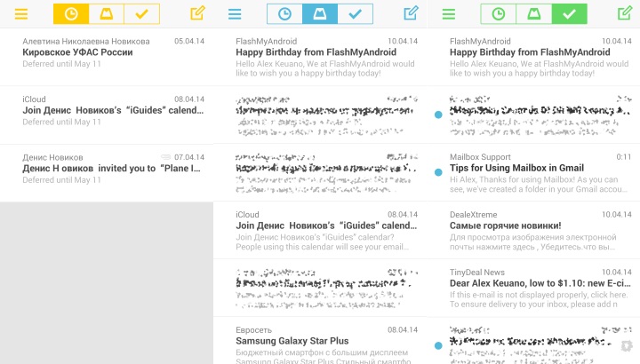Select the yellow clock deferred tab
The height and width of the screenshot is (364, 640).
click(71, 14)
